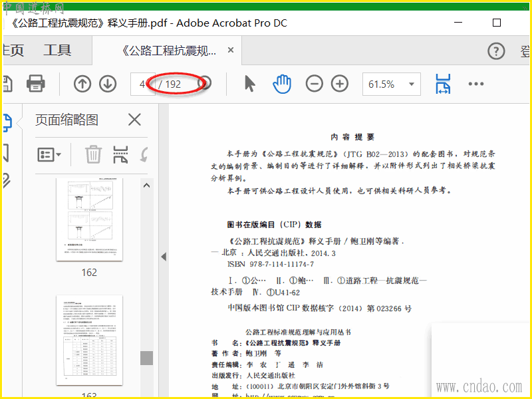Go to previous page with up arrow
This screenshot has height=399, width=532.
[82, 84]
